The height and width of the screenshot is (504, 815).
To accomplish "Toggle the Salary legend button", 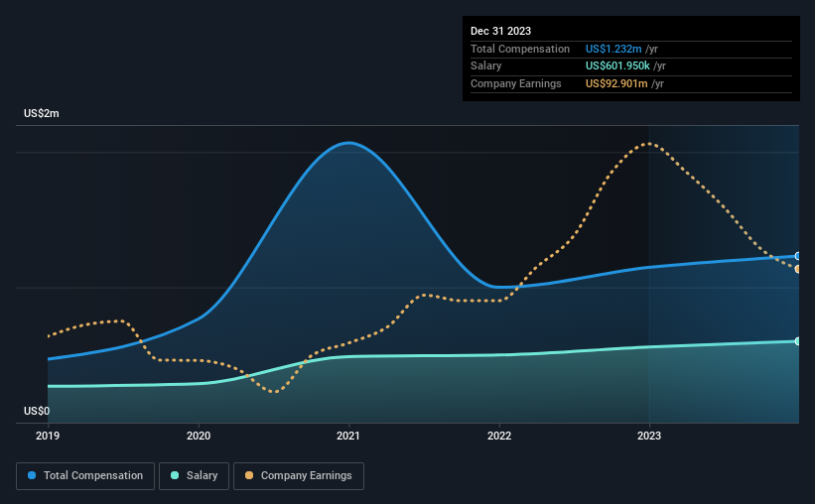I will click(x=194, y=475).
